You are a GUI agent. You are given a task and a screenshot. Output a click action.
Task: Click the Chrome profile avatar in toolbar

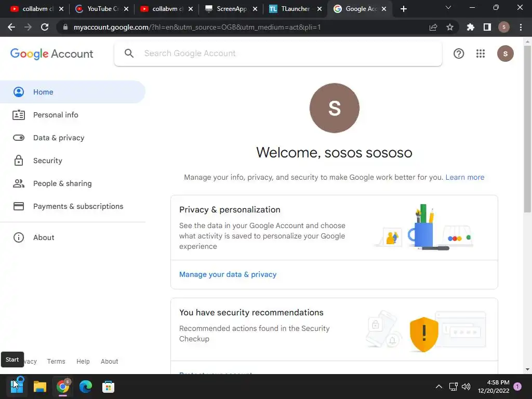coord(504,27)
